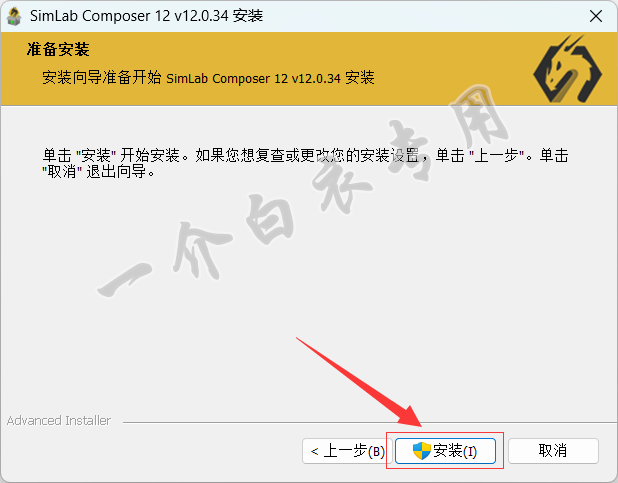618x483 pixels.
Task: Click the 一介白衣专用 watermark text
Action: (303, 190)
